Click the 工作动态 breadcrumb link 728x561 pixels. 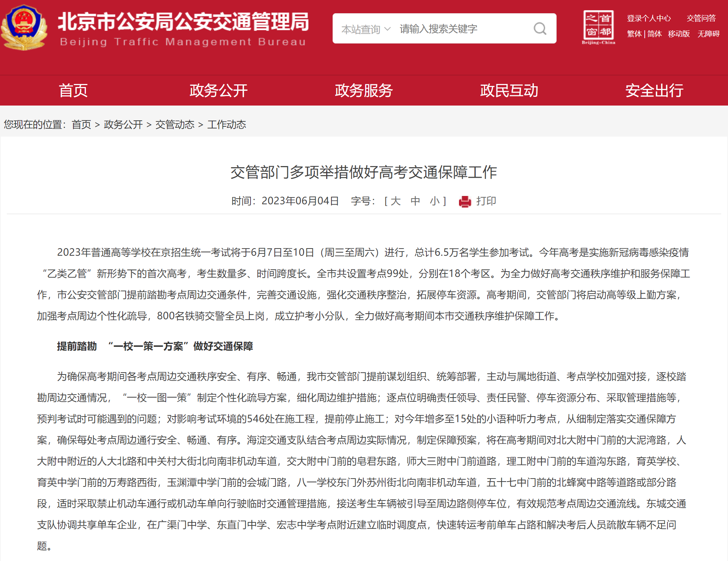click(227, 124)
